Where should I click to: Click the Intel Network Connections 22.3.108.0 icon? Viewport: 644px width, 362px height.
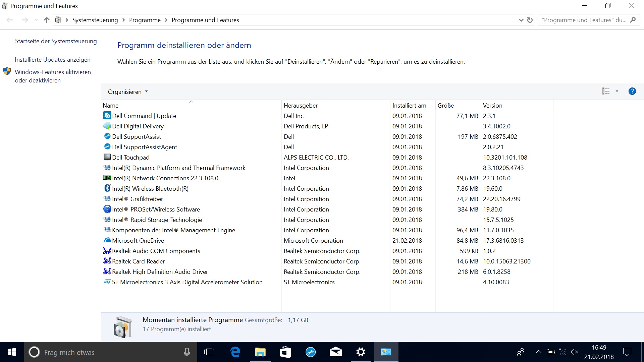107,178
